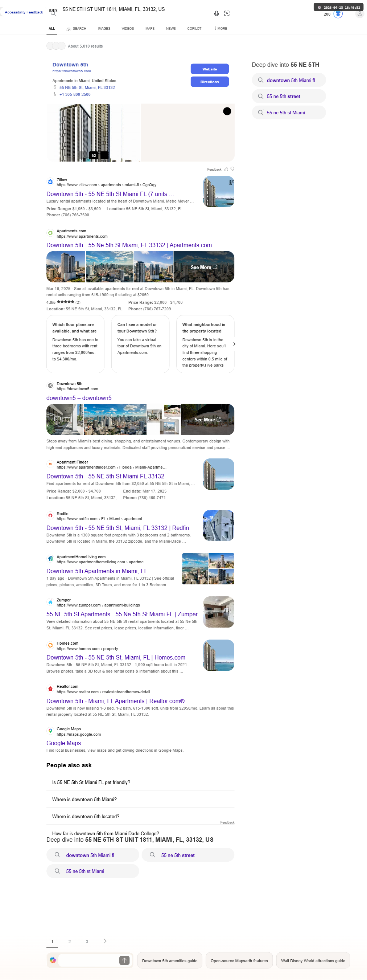Click the Realtor.com favicon
Viewport: 367px width, 980px height.
pyautogui.click(x=50, y=689)
